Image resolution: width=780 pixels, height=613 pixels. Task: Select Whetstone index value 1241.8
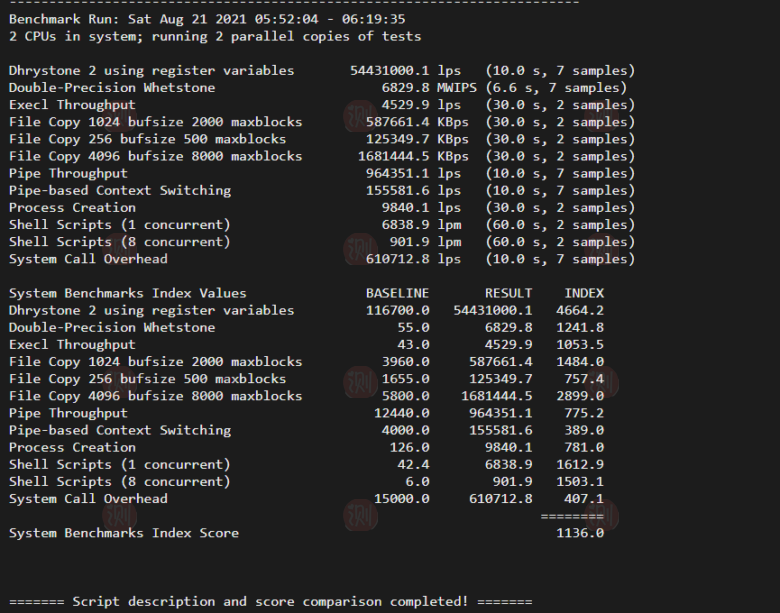click(x=580, y=328)
